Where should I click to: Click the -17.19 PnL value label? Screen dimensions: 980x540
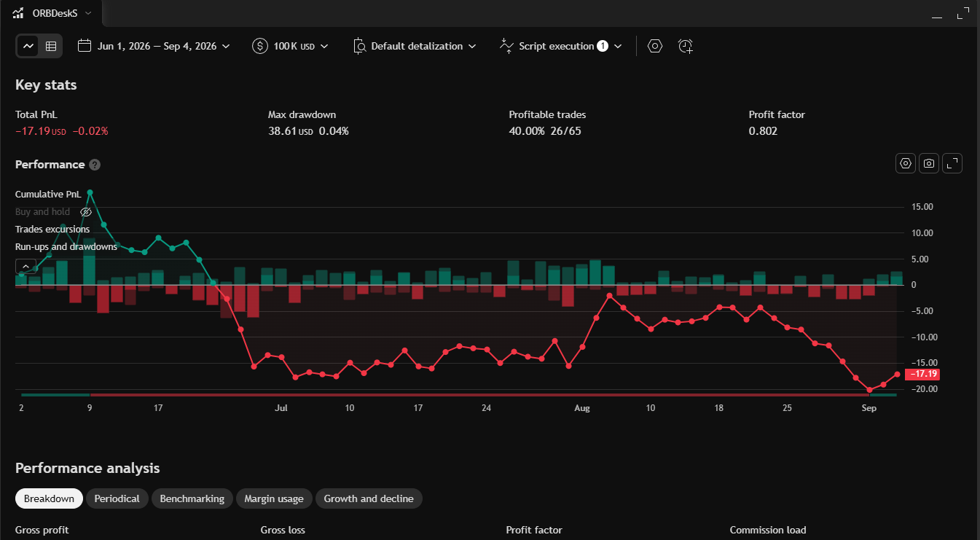coord(922,374)
